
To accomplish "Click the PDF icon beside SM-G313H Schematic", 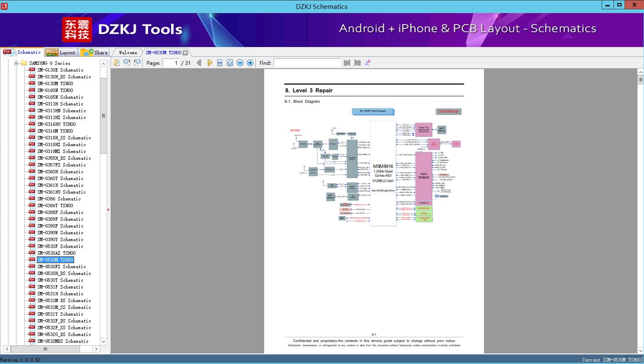I will (32, 104).
